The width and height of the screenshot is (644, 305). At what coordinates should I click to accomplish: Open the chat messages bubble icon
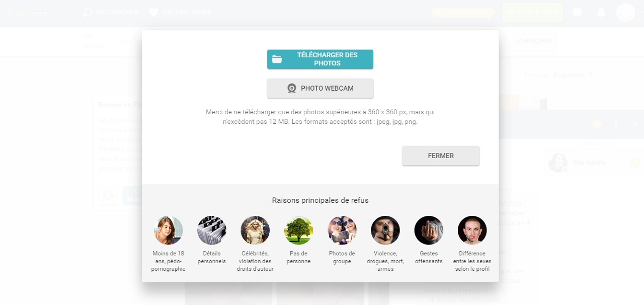point(577,13)
